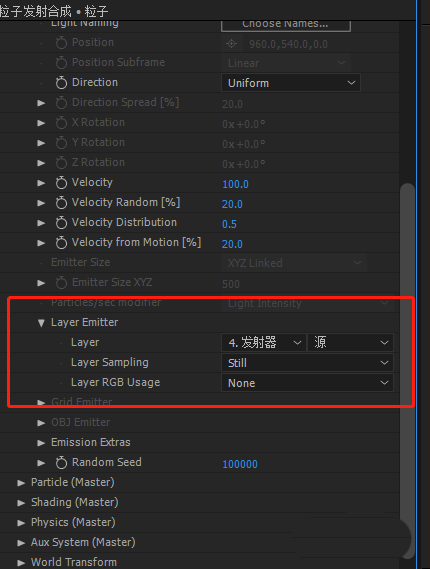Expand the Velocity property

(41, 183)
